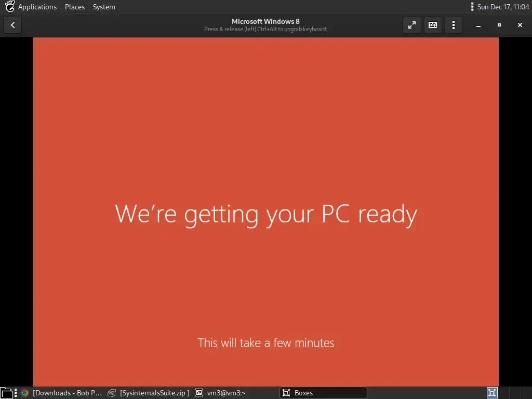Click the GNOME foot logo icon
The width and height of the screenshot is (532, 399).
10,6
